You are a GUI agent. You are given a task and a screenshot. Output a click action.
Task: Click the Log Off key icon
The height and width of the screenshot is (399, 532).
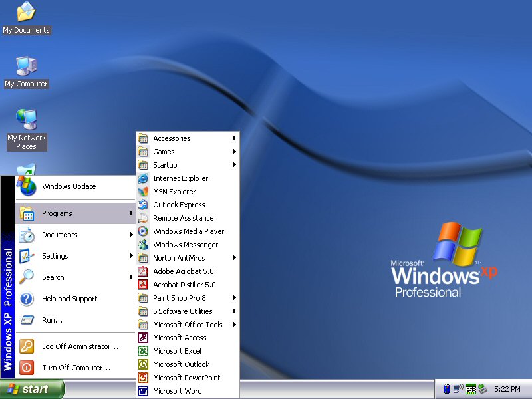[27, 346]
